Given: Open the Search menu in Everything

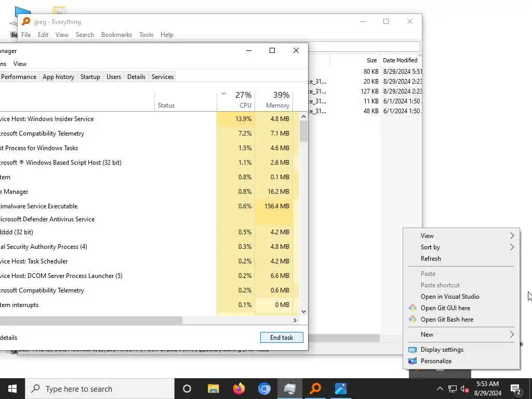Looking at the screenshot, I should (85, 35).
